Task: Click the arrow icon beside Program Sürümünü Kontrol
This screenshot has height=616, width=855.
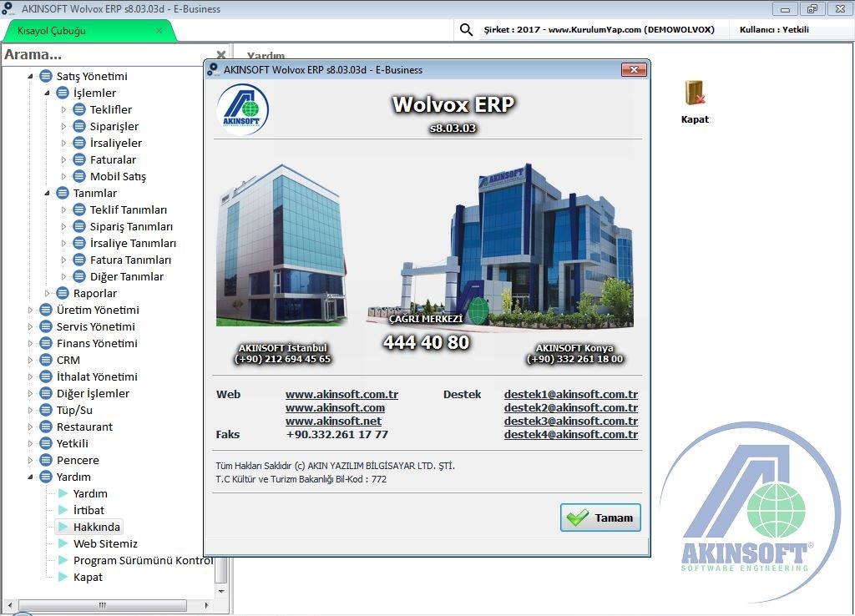Action: [63, 560]
